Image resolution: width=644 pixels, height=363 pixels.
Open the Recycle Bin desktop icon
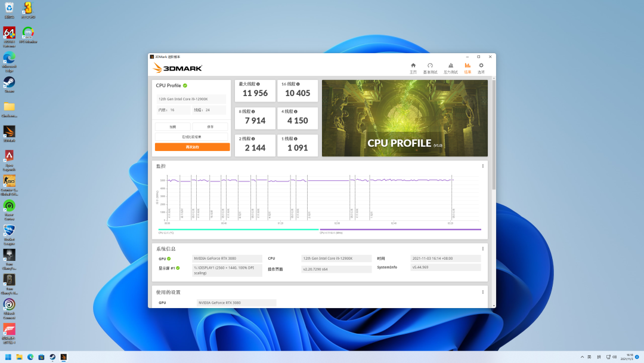pyautogui.click(x=9, y=10)
